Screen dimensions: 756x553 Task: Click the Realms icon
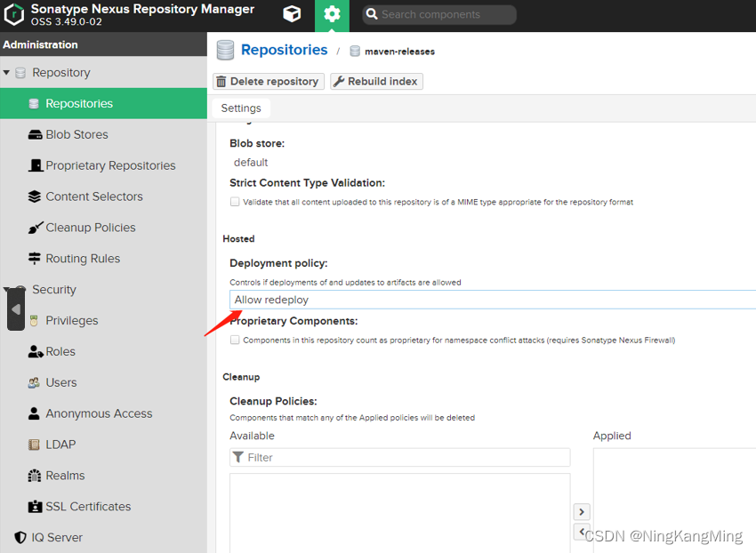34,476
